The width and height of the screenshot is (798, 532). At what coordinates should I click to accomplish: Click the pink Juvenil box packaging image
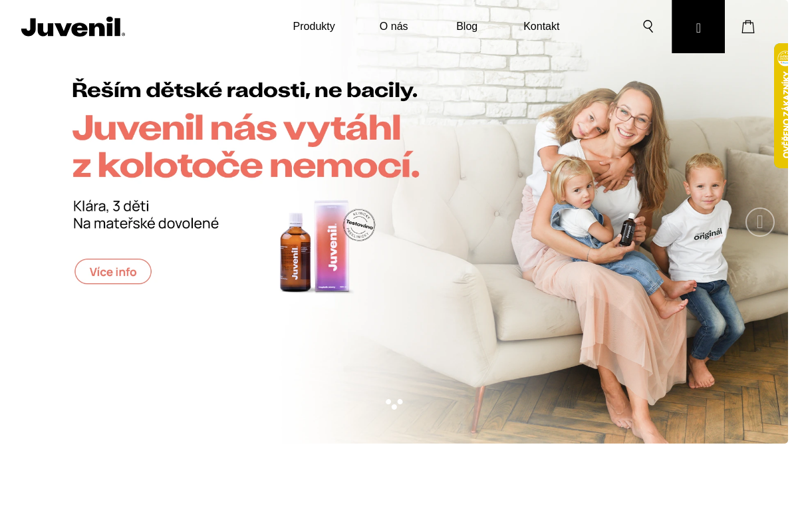pos(331,246)
